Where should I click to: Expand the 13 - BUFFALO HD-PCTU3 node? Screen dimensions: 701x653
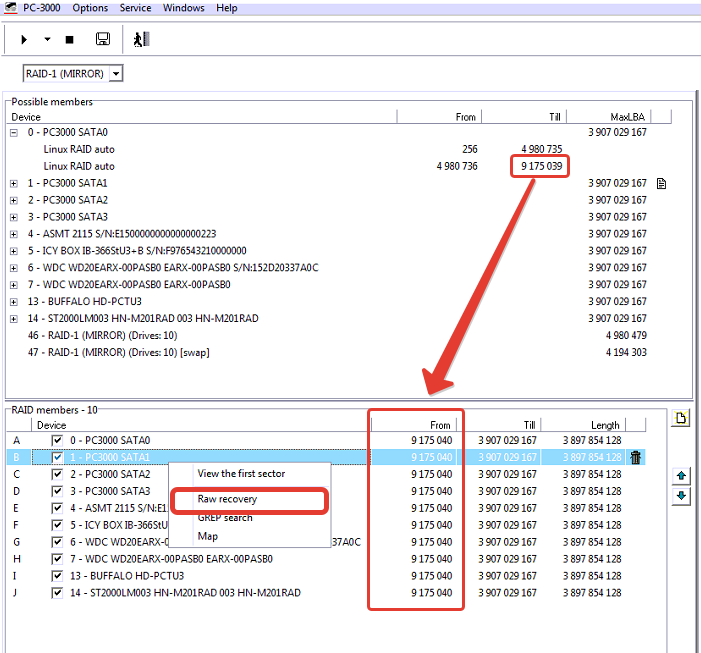coord(14,302)
